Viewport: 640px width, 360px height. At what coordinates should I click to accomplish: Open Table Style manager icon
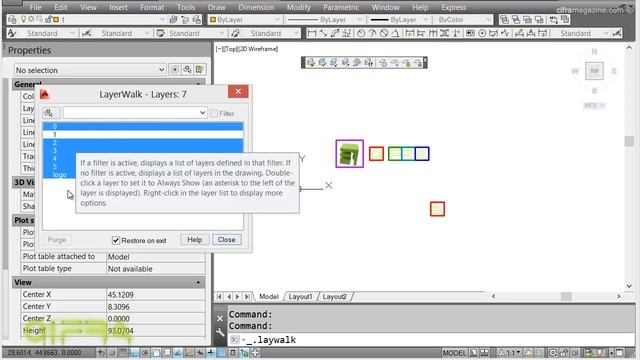(x=160, y=33)
